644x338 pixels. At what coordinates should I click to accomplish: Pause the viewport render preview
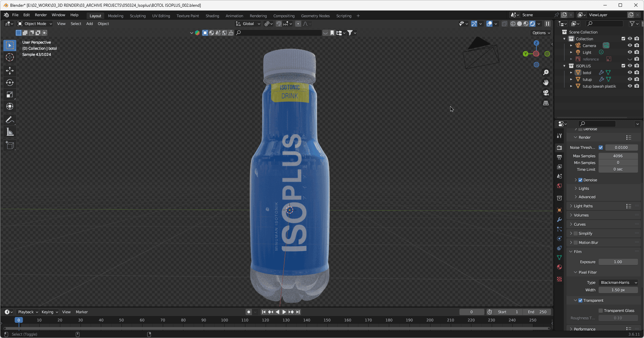coord(547,24)
